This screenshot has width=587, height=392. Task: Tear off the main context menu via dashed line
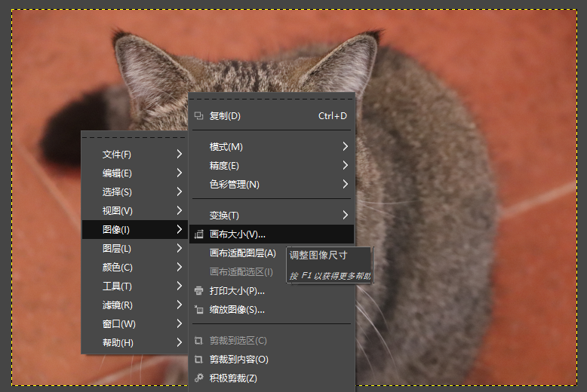pos(134,137)
